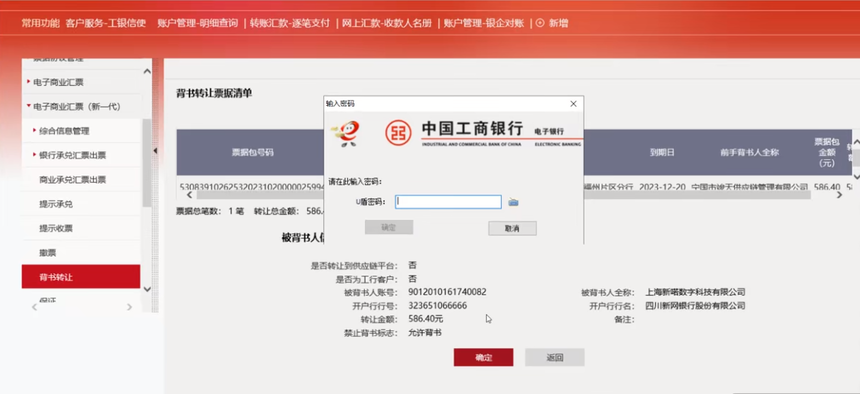This screenshot has height=394, width=860.
Task: Click sidebar scroll up arrow
Action: pos(146,71)
